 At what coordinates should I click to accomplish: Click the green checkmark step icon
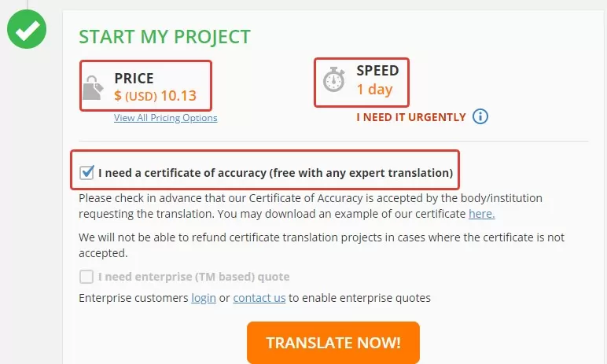click(27, 29)
